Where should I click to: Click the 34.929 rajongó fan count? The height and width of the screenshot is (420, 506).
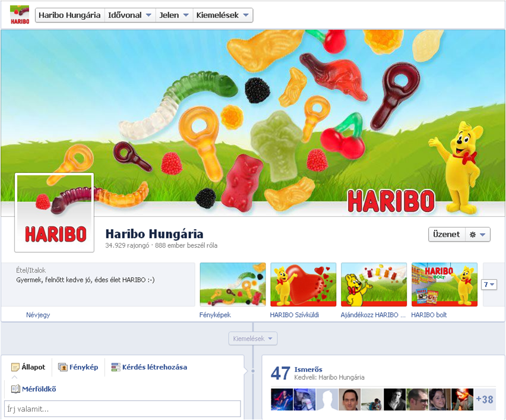(x=127, y=245)
